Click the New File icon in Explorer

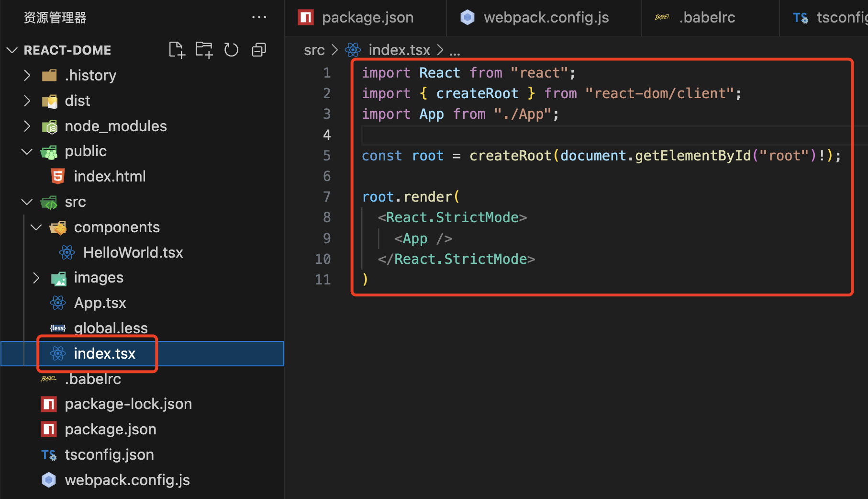coord(177,49)
